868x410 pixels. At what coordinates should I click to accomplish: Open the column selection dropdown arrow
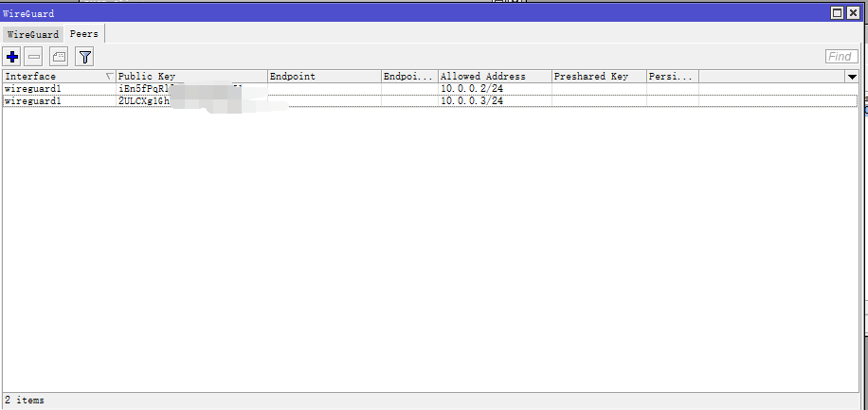pos(851,77)
